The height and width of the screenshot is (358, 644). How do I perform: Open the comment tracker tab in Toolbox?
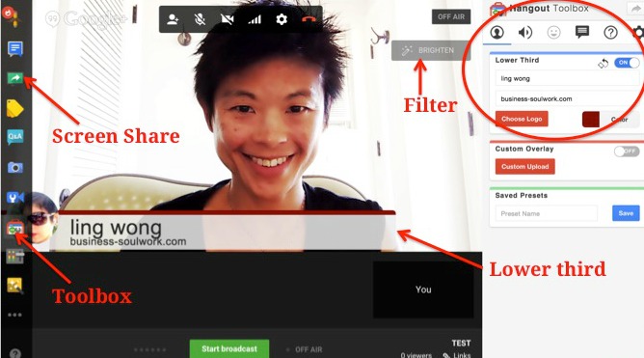[x=582, y=32]
